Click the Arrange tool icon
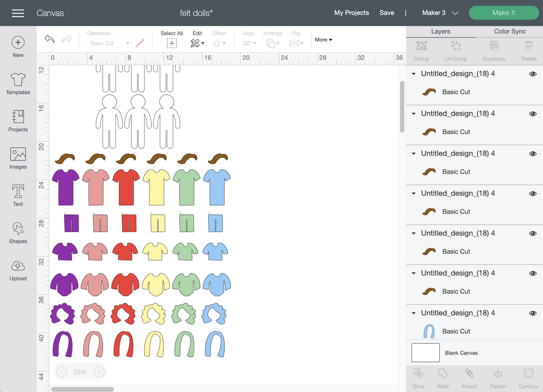The height and width of the screenshot is (392, 543). coord(273,43)
